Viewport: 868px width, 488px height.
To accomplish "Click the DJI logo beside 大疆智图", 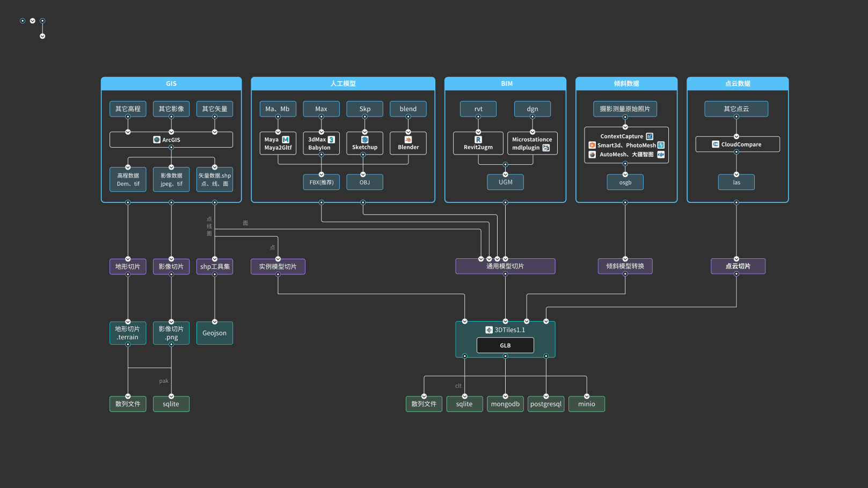I will [661, 155].
